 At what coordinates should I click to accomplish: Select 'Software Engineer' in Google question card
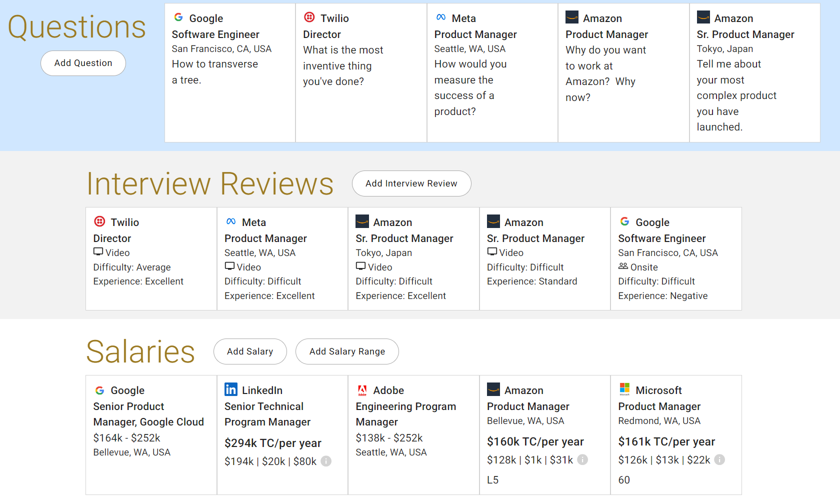[x=215, y=34]
